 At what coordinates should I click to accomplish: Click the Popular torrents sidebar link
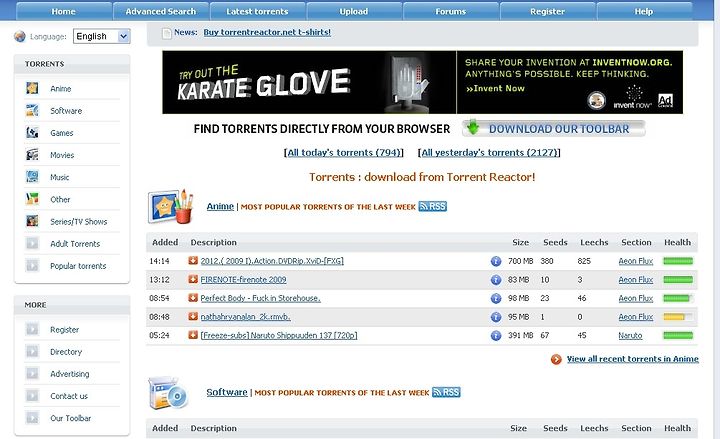click(x=78, y=265)
